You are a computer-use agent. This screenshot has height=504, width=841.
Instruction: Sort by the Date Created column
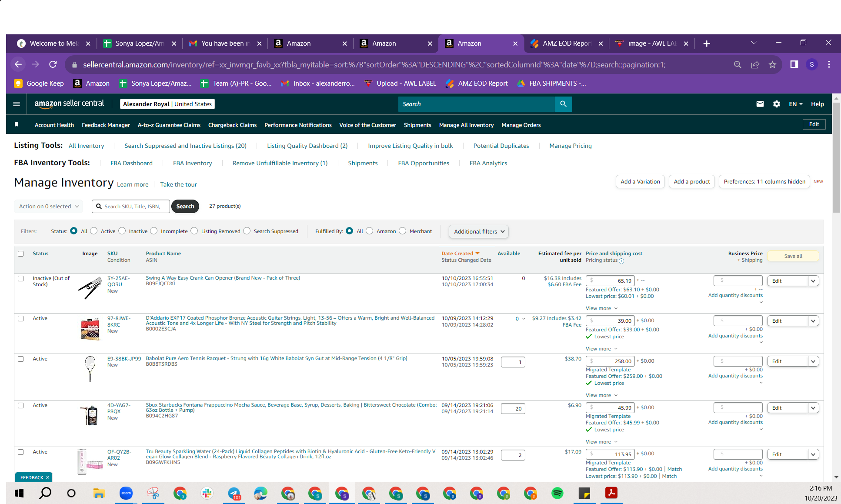tap(461, 254)
